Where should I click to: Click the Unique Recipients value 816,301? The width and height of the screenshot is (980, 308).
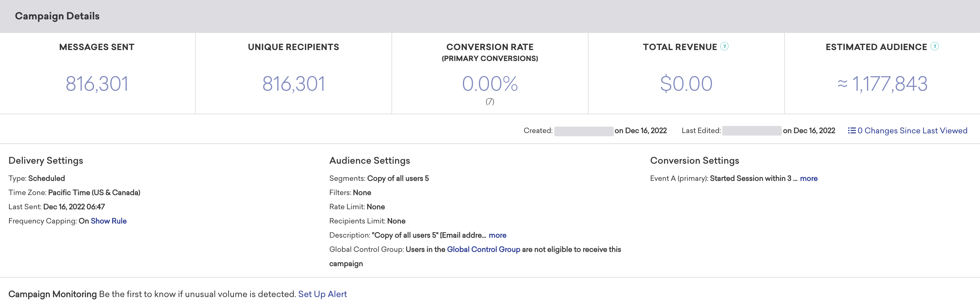[293, 84]
